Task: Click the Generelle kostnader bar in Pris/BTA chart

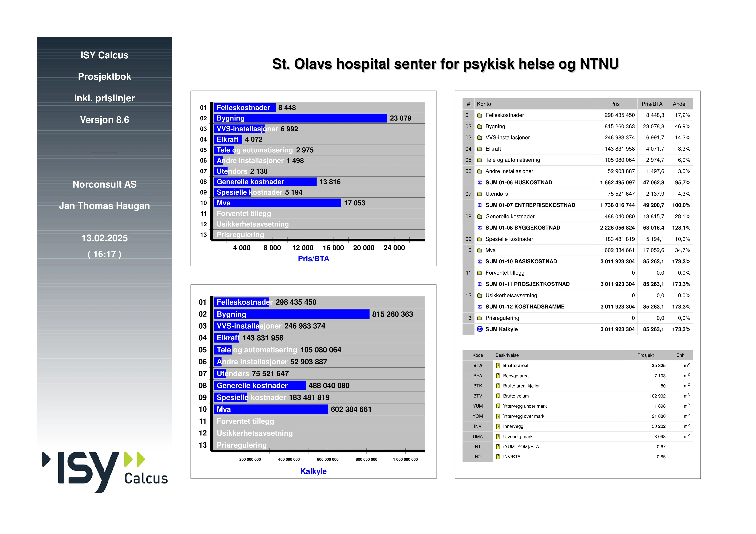Action: point(265,182)
